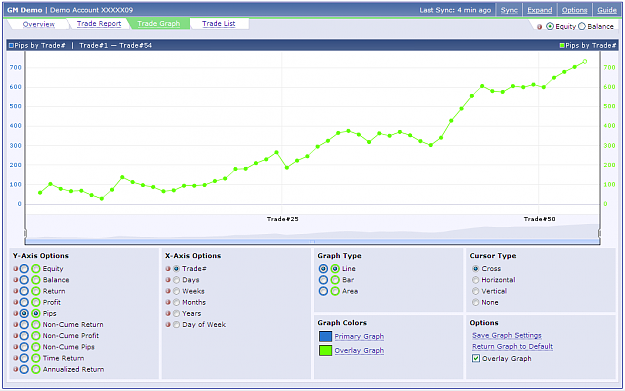
Task: Click the Expand link in header
Action: point(540,10)
